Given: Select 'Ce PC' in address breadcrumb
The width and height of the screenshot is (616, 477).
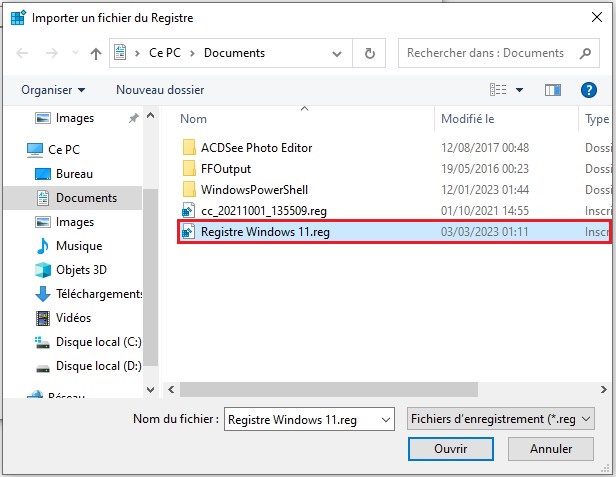Looking at the screenshot, I should (x=165, y=53).
